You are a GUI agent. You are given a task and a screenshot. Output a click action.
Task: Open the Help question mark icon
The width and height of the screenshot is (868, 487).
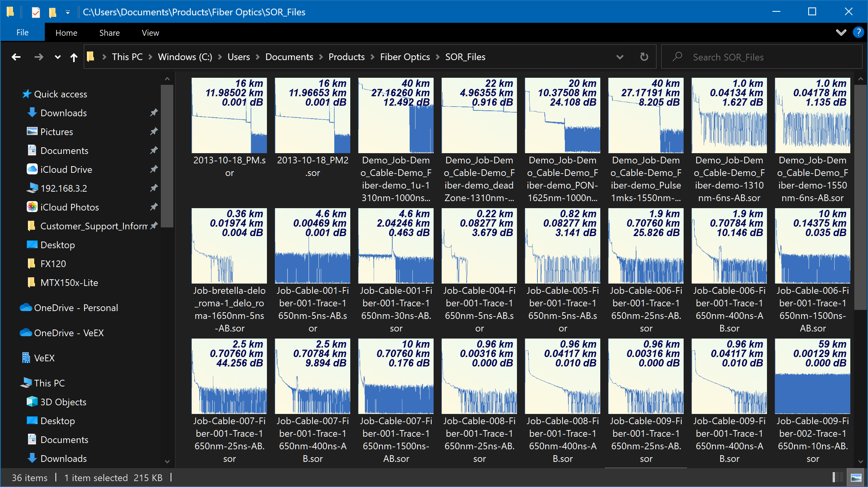[858, 32]
